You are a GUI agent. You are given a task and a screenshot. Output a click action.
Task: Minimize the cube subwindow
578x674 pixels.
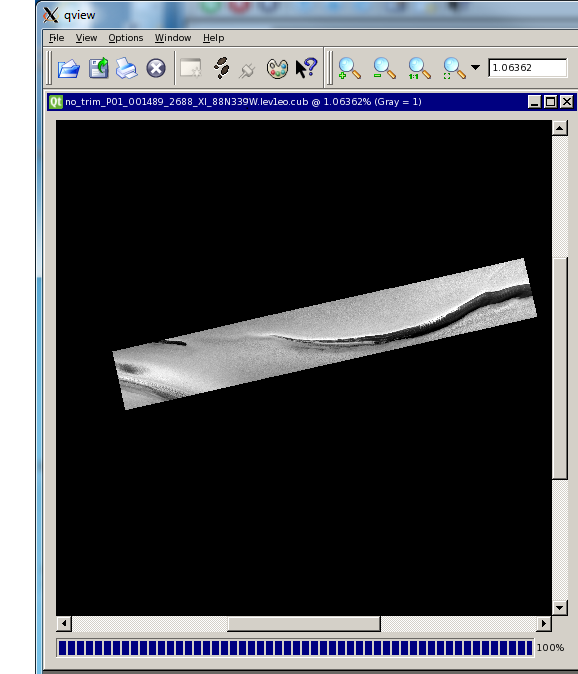tap(534, 102)
